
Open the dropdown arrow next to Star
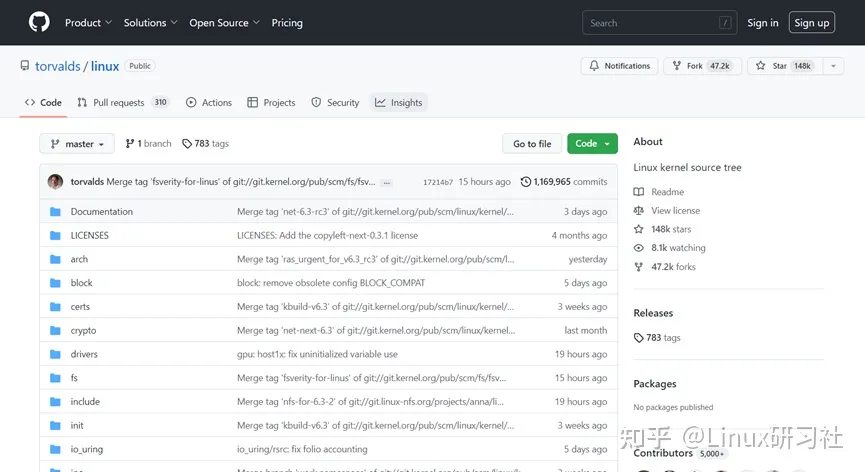click(833, 66)
